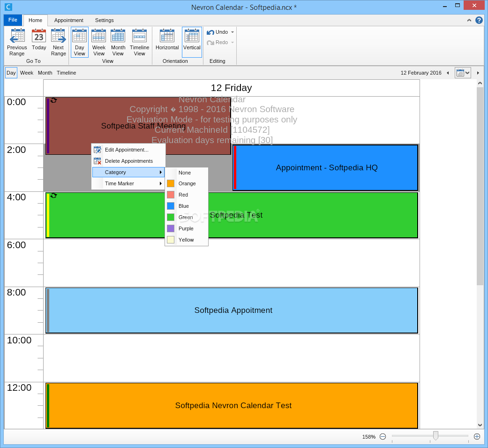Select Appointment - Softpedia HQ block
The height and width of the screenshot is (448, 488).
(325, 167)
